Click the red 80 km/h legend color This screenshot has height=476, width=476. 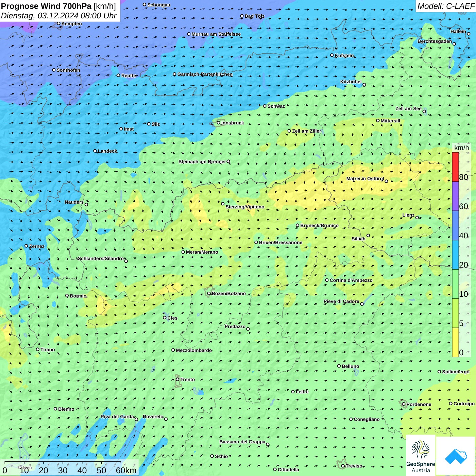pyautogui.click(x=455, y=167)
